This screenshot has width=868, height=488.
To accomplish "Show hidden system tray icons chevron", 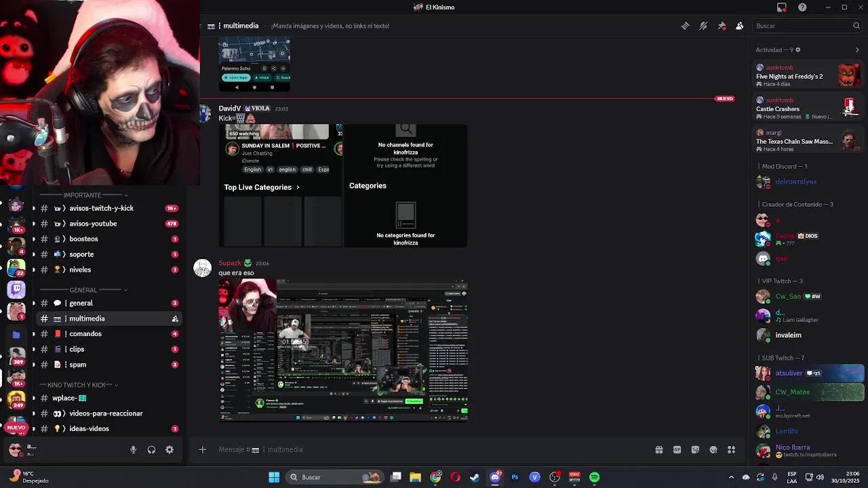I will pyautogui.click(x=731, y=477).
